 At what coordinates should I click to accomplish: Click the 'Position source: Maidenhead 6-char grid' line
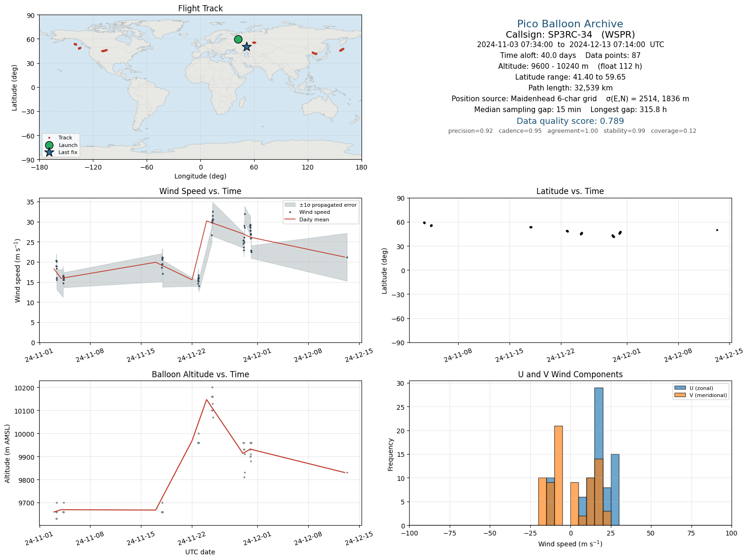coord(570,99)
